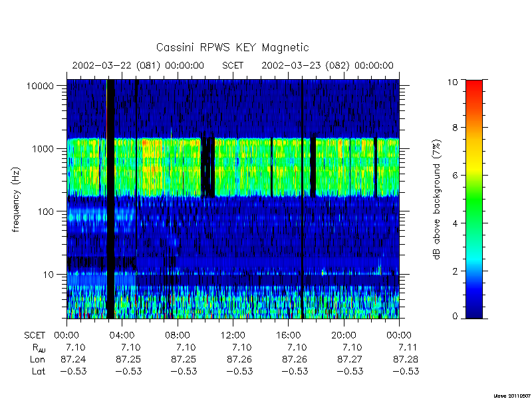Click R_AU "7.10" in the 08:00 column
Viewport: 532px width, 399px height.
186,347
